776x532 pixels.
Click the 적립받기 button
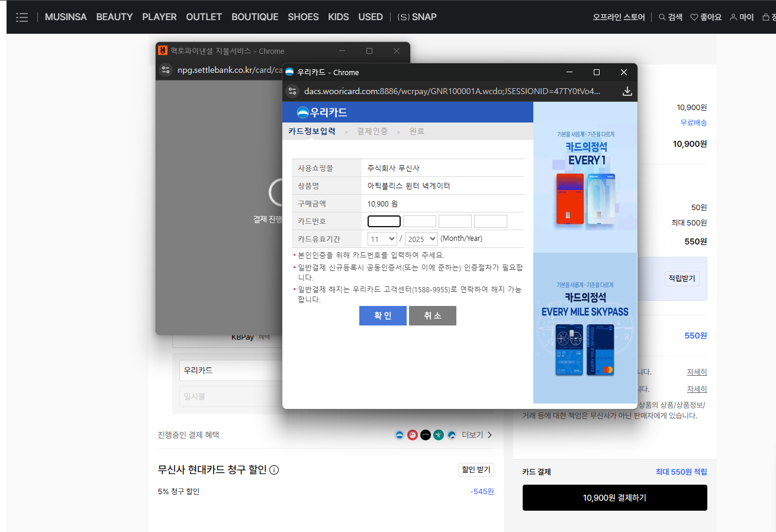point(682,278)
